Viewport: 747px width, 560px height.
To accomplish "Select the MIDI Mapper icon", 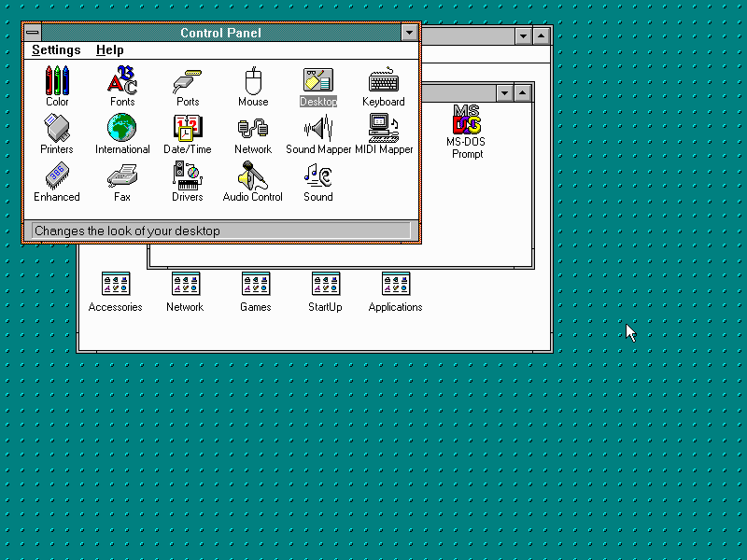I will click(x=384, y=128).
